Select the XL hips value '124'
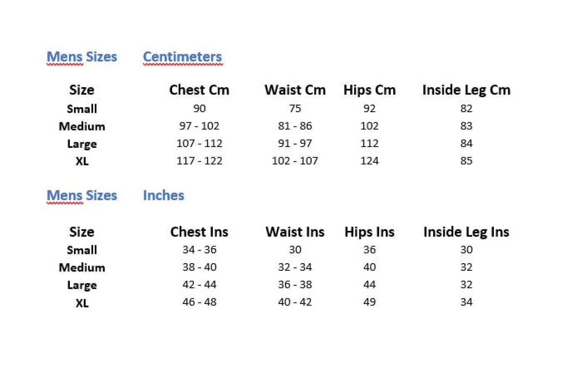The height and width of the screenshot is (392, 572). tap(369, 161)
